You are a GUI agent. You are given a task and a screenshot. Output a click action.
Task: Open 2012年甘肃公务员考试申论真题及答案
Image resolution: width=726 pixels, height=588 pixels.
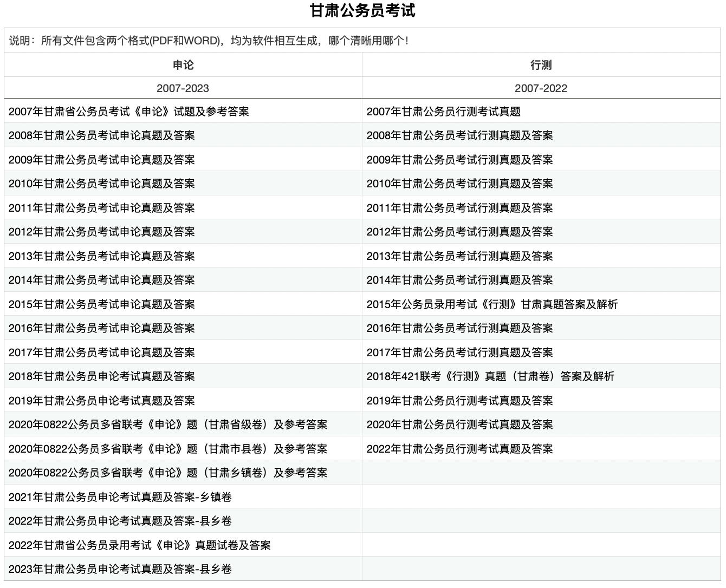coord(102,232)
